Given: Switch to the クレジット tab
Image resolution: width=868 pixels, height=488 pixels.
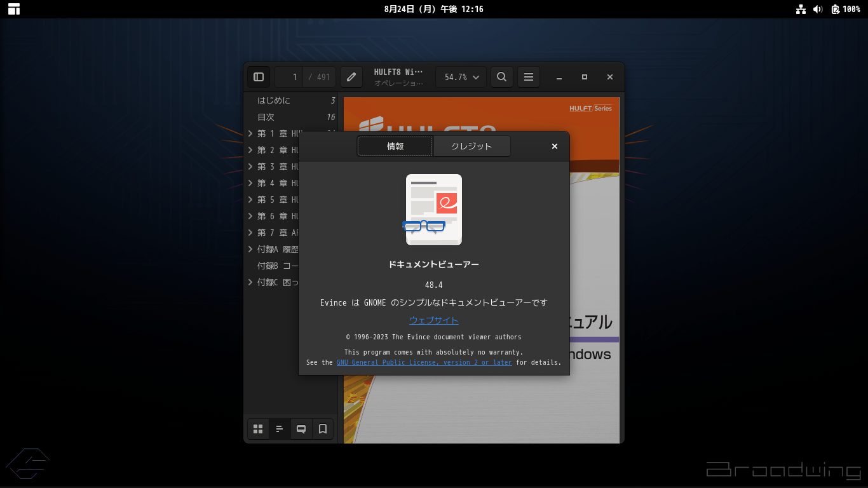Looking at the screenshot, I should pyautogui.click(x=471, y=146).
